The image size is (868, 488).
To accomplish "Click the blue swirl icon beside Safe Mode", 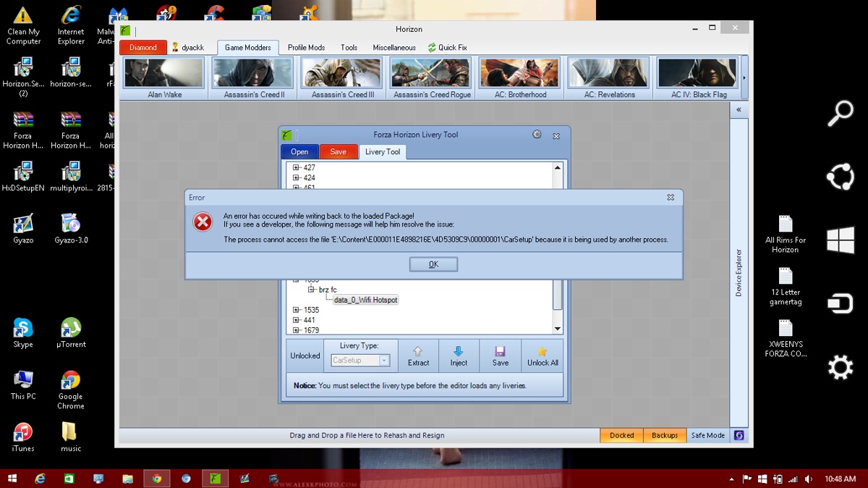I will [x=739, y=435].
